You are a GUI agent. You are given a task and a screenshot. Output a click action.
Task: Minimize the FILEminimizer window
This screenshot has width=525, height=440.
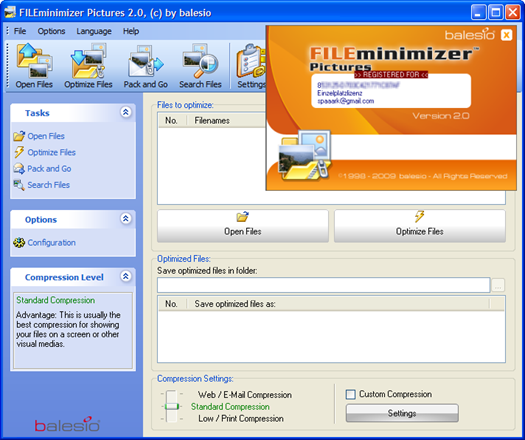point(479,13)
